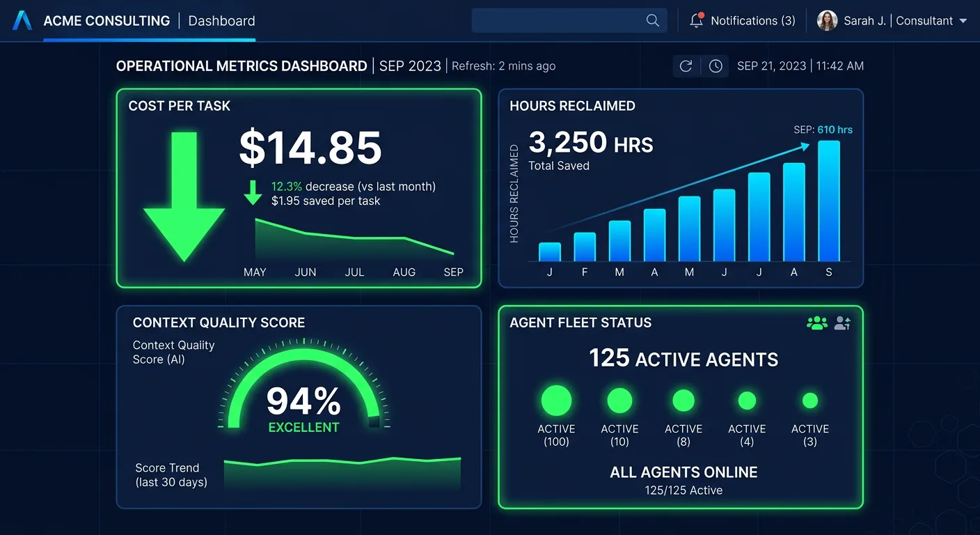980x535 pixels.
Task: Click the search magnifier icon
Action: (651, 20)
